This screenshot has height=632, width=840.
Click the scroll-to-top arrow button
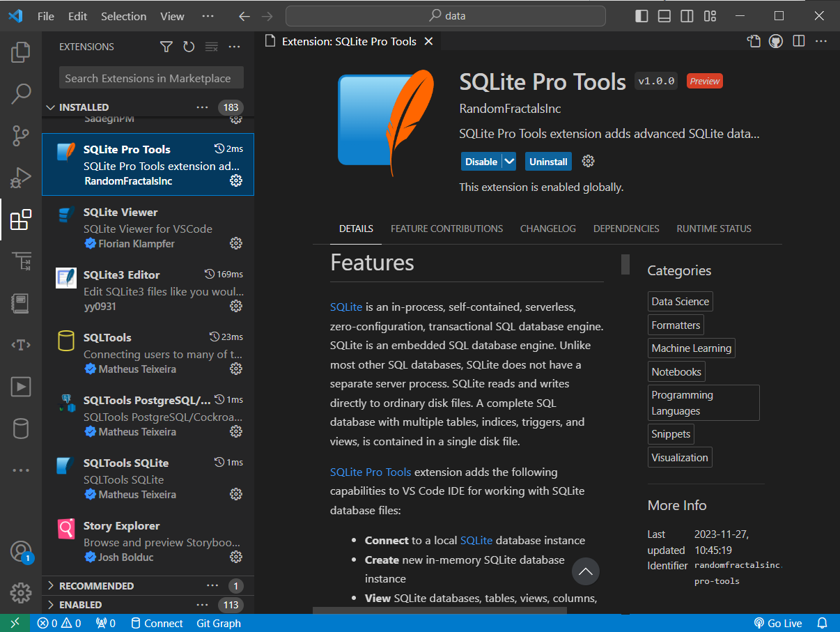pyautogui.click(x=586, y=571)
